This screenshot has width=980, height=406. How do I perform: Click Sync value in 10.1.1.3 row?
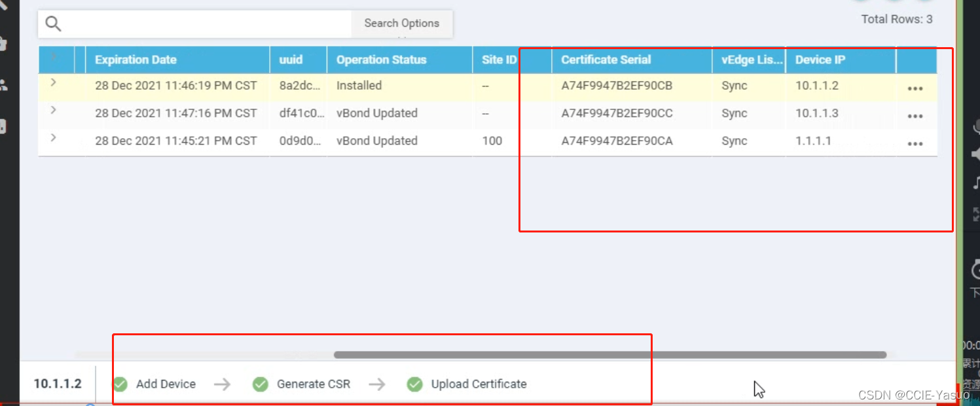tap(735, 113)
